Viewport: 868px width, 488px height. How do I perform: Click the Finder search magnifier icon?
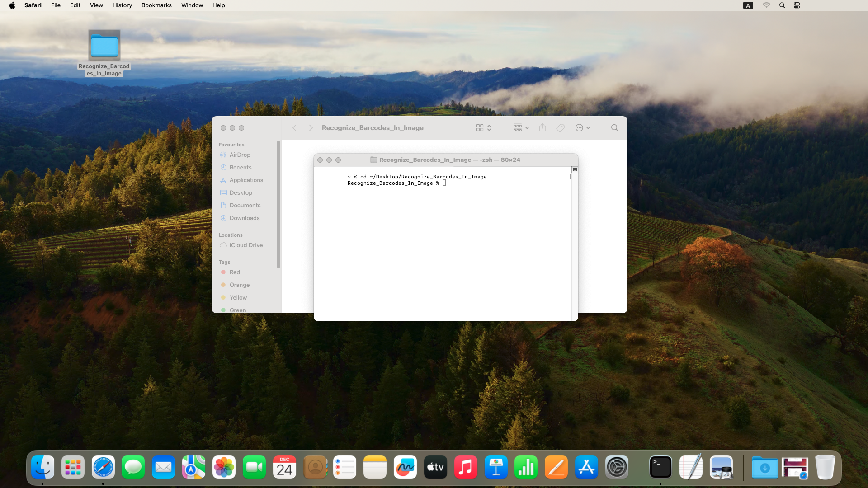pyautogui.click(x=614, y=128)
